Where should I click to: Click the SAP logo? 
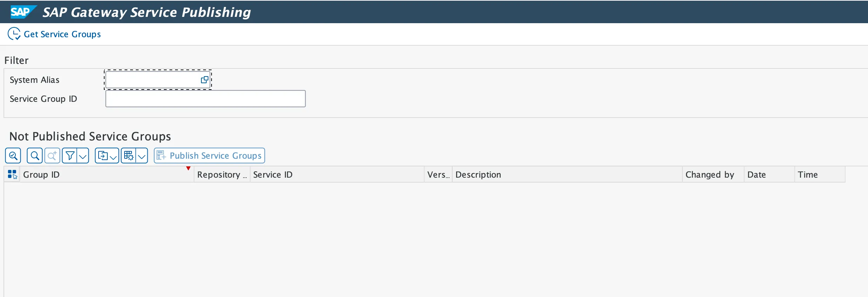tap(21, 12)
